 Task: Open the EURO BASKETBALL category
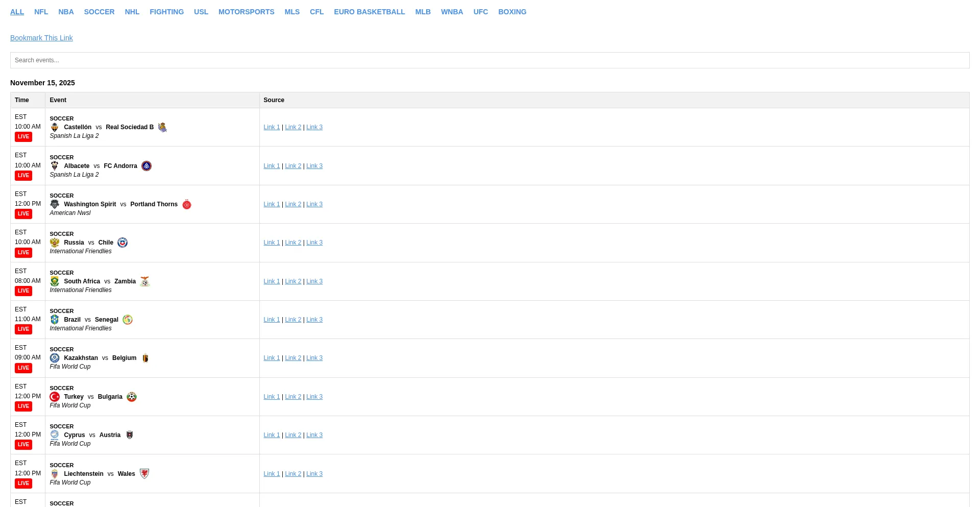(x=369, y=12)
